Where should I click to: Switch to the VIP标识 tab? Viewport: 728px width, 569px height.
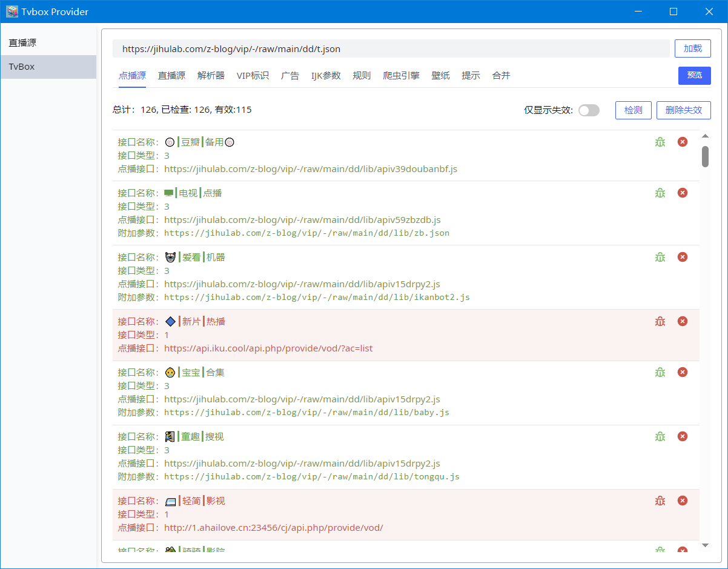click(x=253, y=76)
